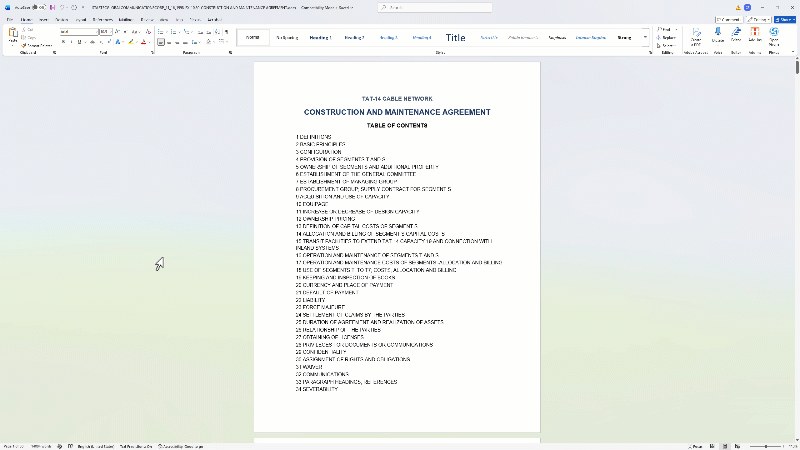
Task: Switch to the Layout tab
Action: coord(81,20)
